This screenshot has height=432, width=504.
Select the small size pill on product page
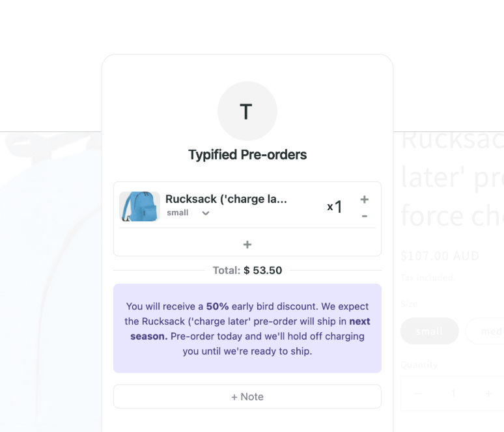click(x=429, y=331)
